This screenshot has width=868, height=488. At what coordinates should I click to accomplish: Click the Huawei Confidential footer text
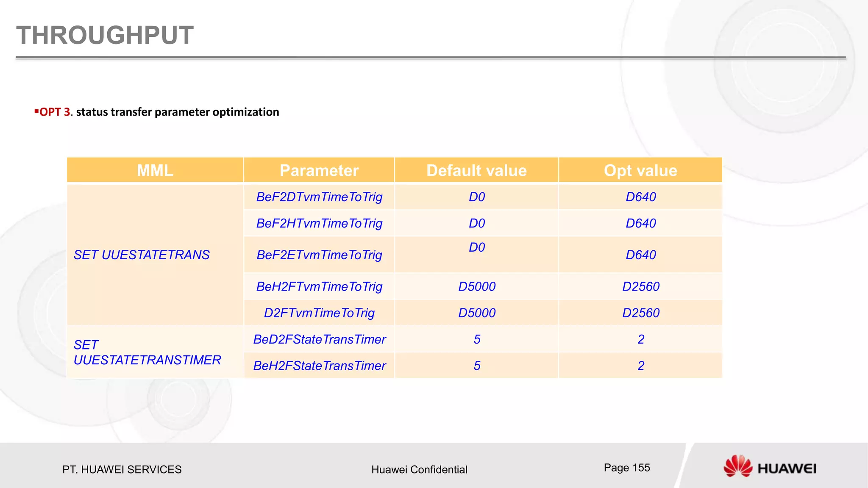click(419, 469)
